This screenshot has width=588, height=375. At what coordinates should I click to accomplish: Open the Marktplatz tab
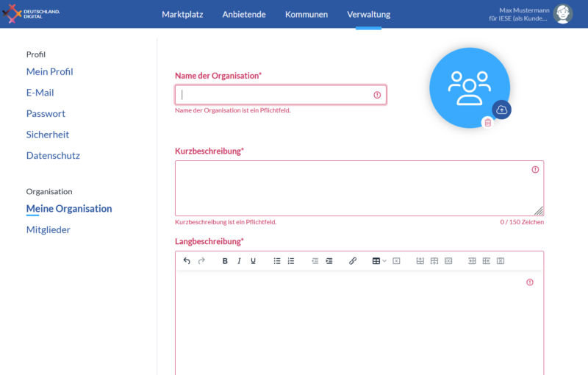click(x=182, y=14)
